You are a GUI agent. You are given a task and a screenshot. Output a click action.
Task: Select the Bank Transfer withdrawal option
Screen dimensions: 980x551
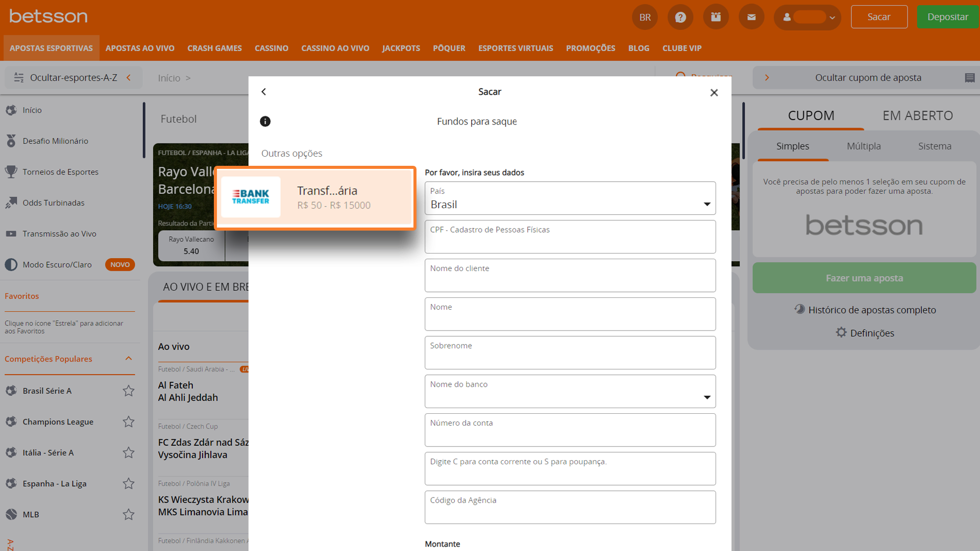pyautogui.click(x=315, y=198)
